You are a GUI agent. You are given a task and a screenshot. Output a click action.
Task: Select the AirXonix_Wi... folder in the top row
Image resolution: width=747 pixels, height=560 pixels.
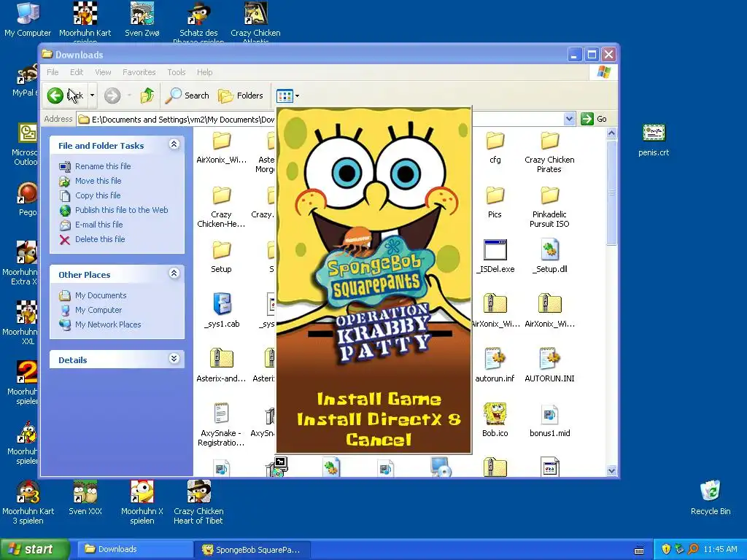coord(222,147)
